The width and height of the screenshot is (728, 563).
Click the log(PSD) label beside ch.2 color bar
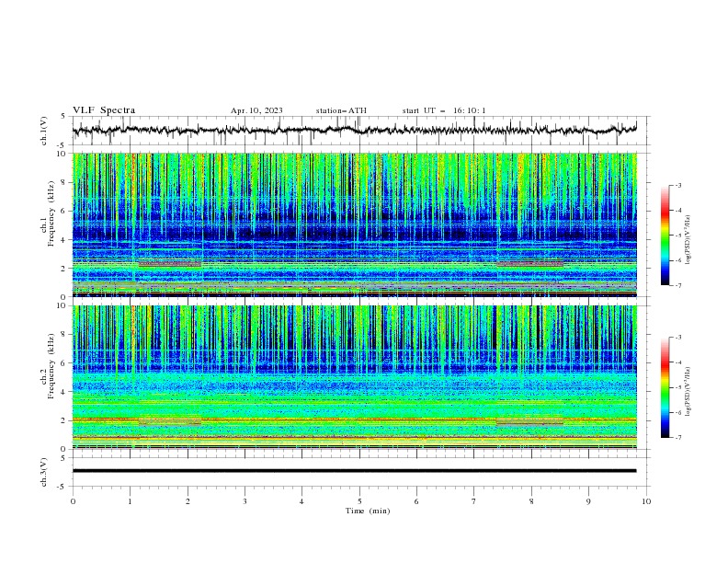688,392
